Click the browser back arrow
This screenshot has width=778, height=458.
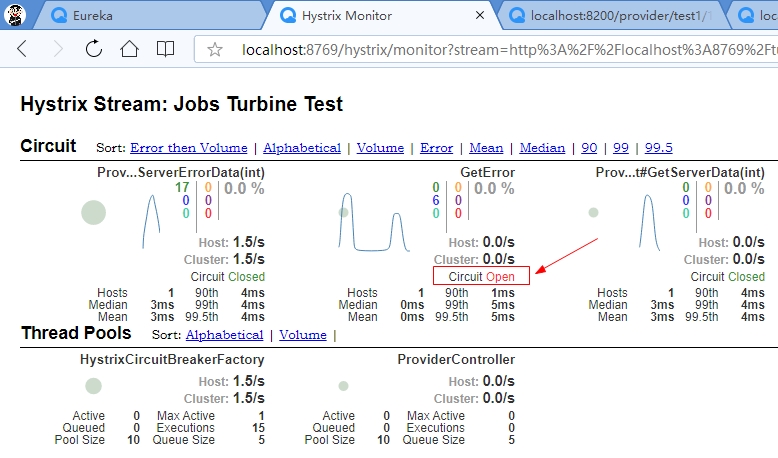(x=22, y=49)
